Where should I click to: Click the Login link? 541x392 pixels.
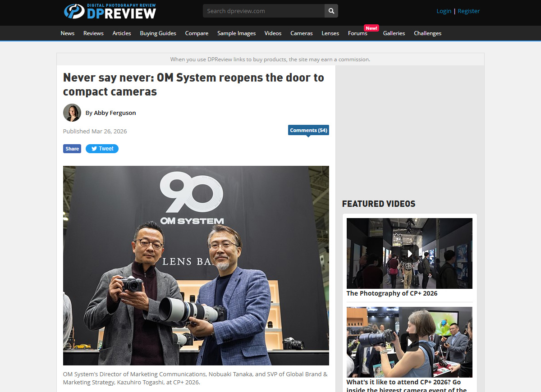[444, 11]
